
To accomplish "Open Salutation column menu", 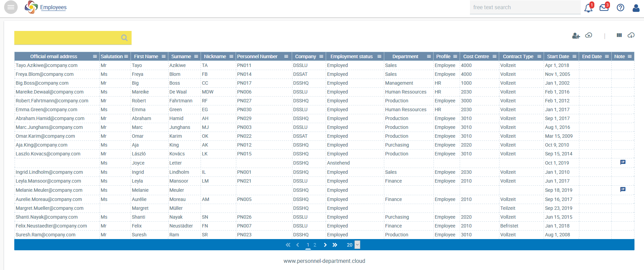I will (126, 56).
